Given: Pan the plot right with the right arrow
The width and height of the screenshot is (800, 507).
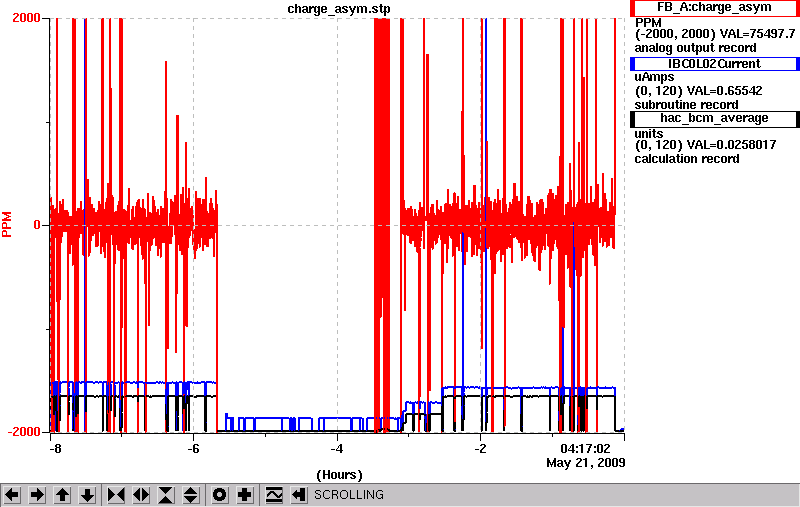Looking at the screenshot, I should [x=37, y=495].
